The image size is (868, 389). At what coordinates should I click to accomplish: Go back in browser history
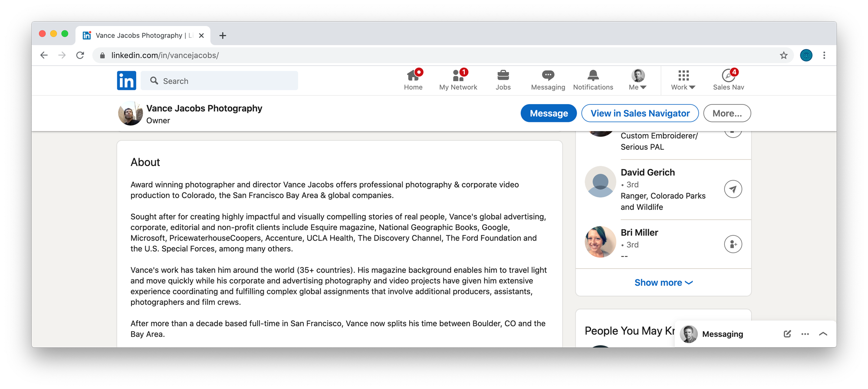[44, 55]
